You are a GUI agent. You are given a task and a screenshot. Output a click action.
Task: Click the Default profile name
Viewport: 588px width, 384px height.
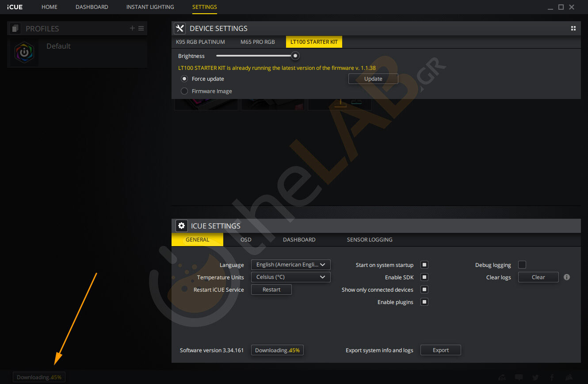pyautogui.click(x=58, y=46)
